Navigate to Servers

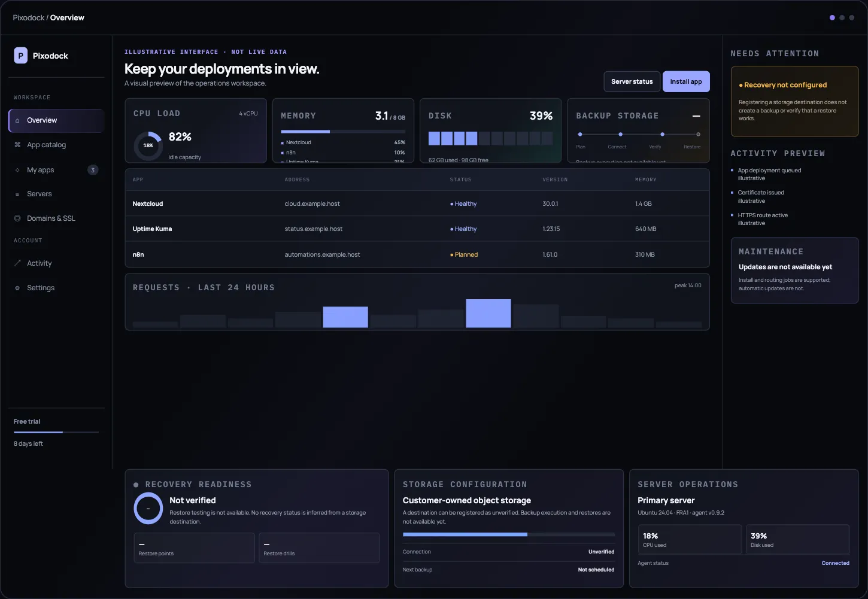click(56, 194)
